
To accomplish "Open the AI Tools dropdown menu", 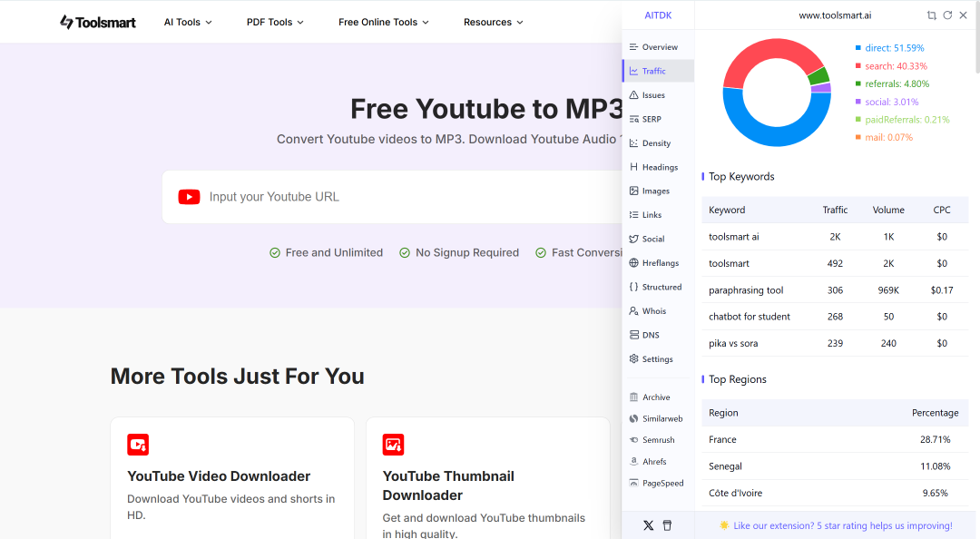I will [x=188, y=22].
